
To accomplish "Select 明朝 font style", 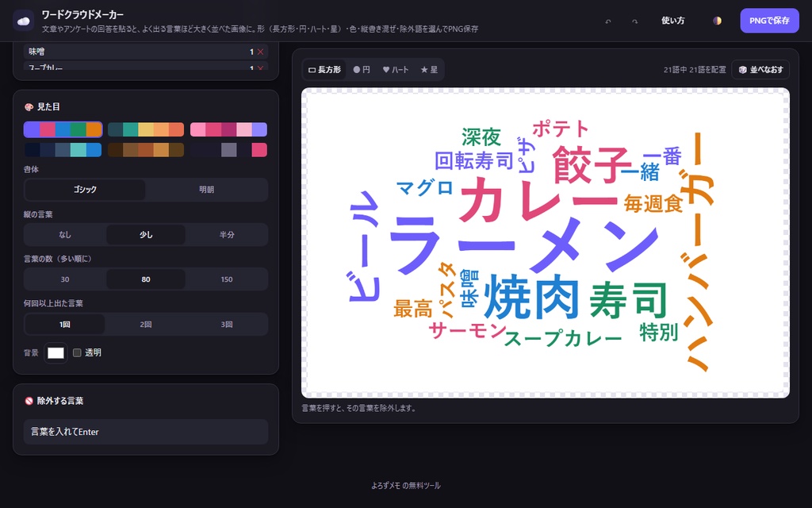I will pos(207,190).
